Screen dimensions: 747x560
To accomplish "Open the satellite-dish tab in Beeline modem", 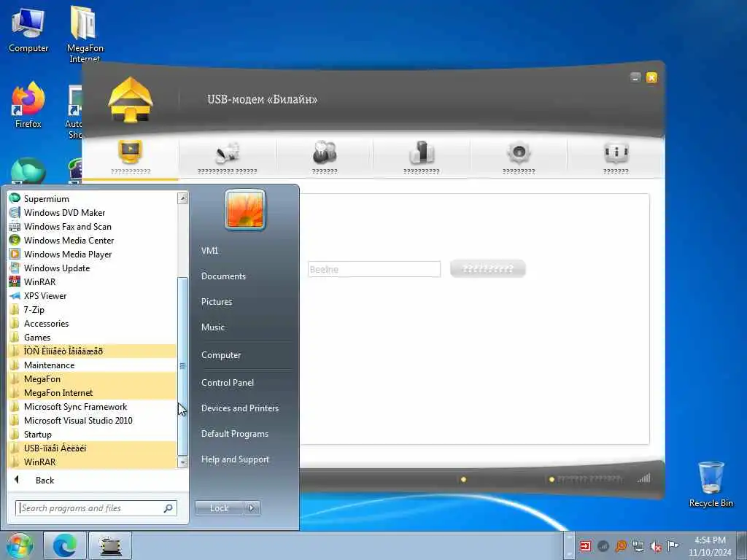I will pyautogui.click(x=228, y=157).
